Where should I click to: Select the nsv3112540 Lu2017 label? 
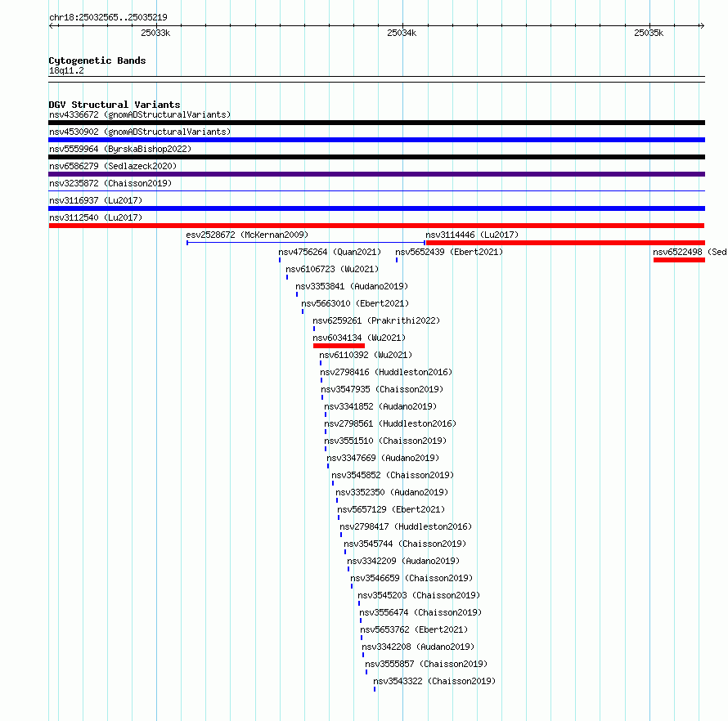coord(96,217)
